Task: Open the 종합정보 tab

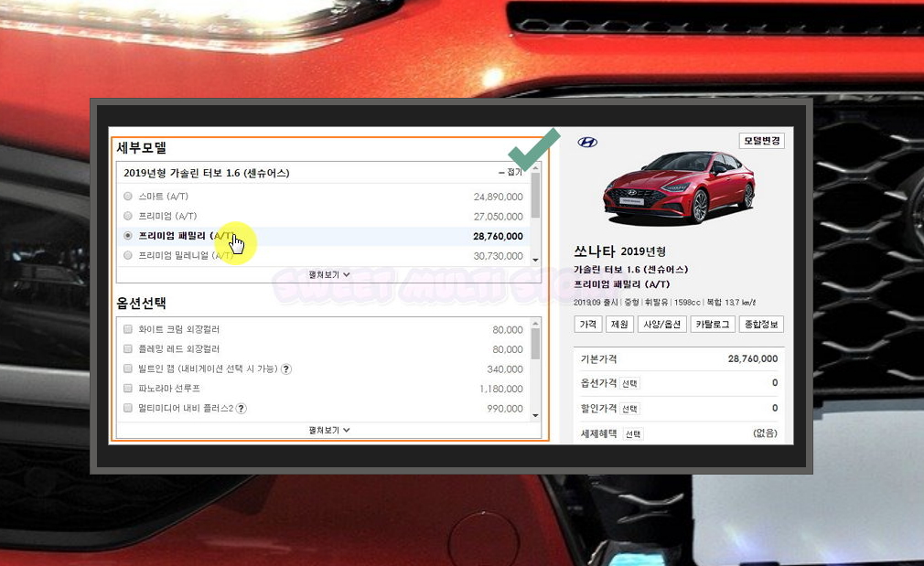Action: click(761, 325)
